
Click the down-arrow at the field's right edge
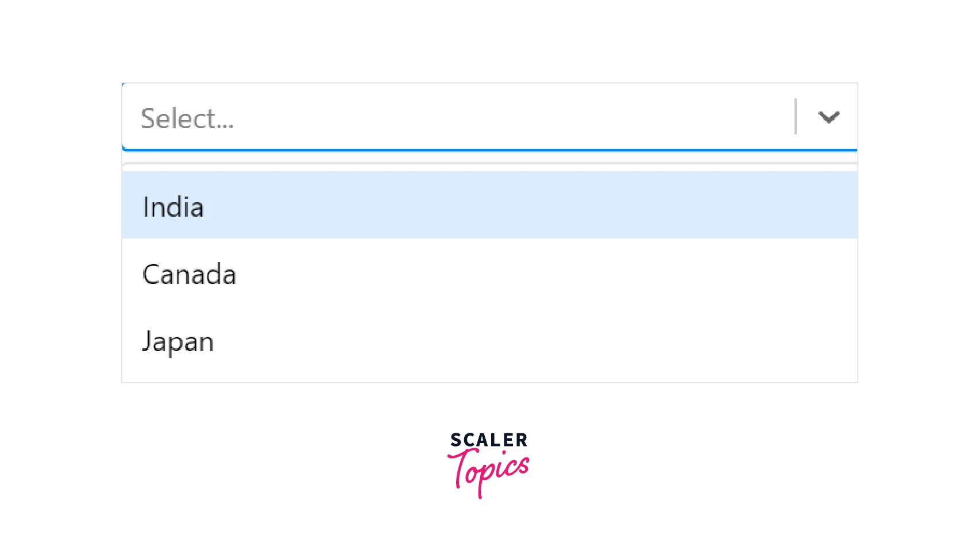tap(828, 117)
